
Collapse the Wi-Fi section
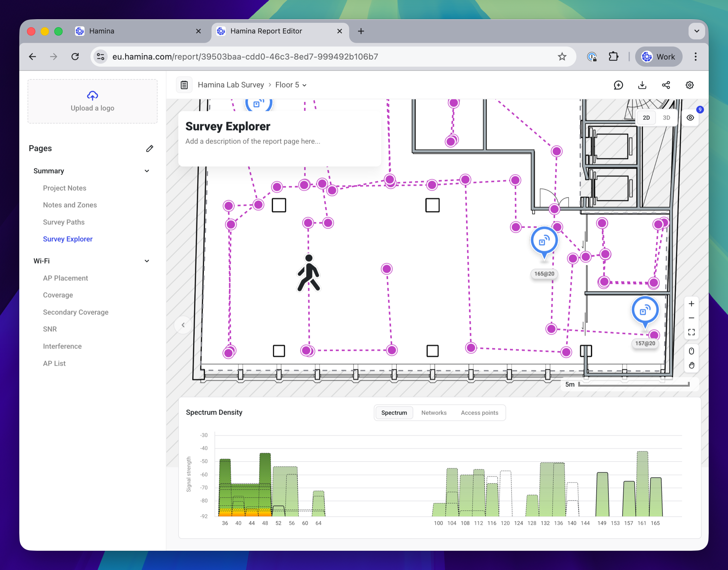(147, 261)
